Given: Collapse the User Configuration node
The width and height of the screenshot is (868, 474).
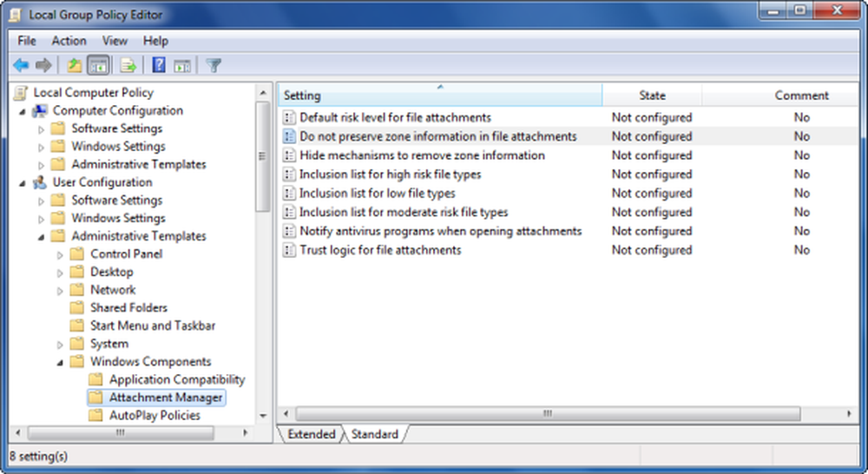Looking at the screenshot, I should click(23, 183).
